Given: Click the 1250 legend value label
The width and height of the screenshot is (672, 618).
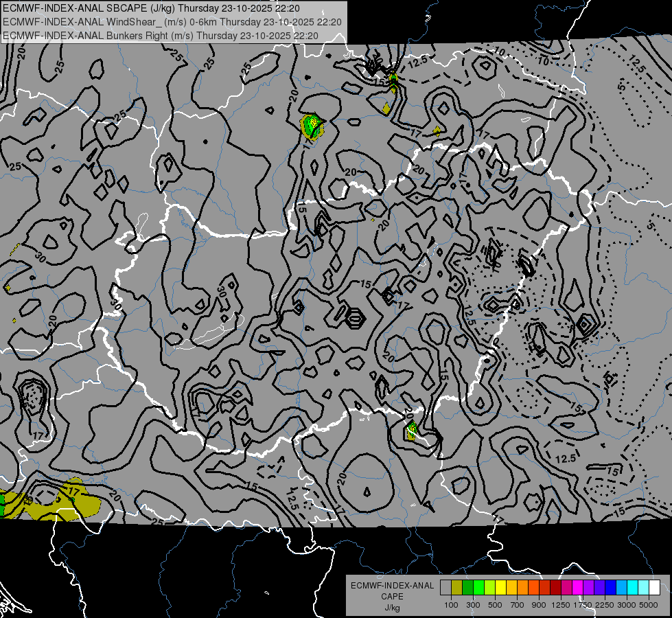Looking at the screenshot, I should [x=561, y=605].
